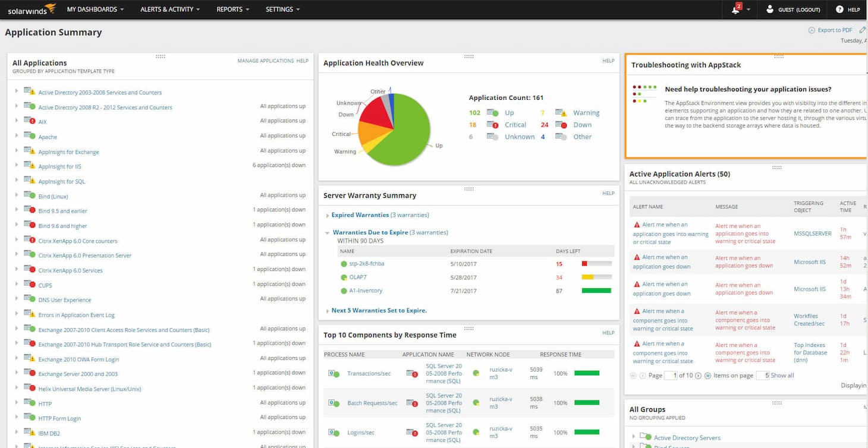
Task: Open the My Dashboards menu
Action: (x=95, y=10)
